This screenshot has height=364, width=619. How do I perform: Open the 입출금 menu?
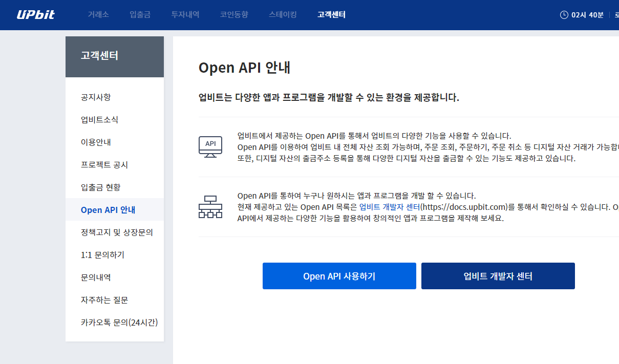[140, 15]
